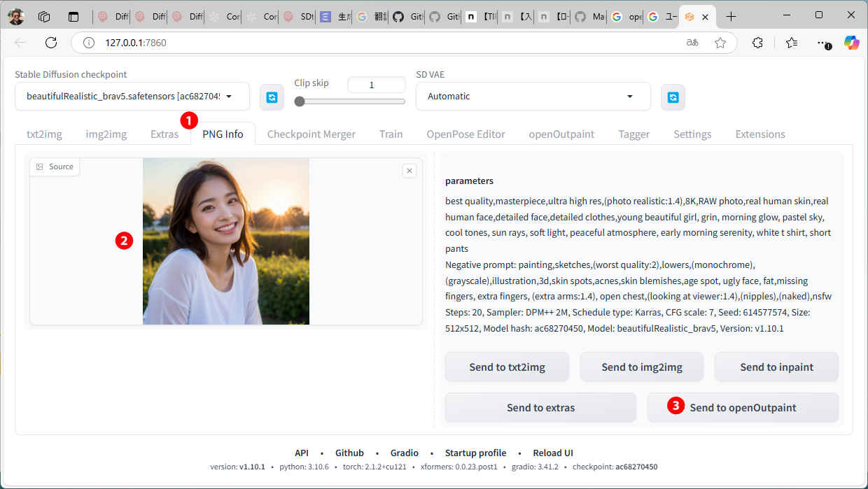The image size is (868, 489).
Task: Refresh the SD VAE list
Action: pos(673,97)
